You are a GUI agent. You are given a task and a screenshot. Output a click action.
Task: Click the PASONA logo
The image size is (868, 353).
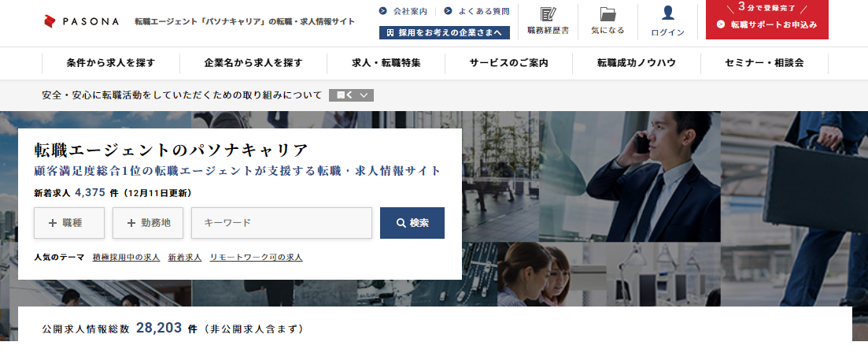tap(81, 21)
